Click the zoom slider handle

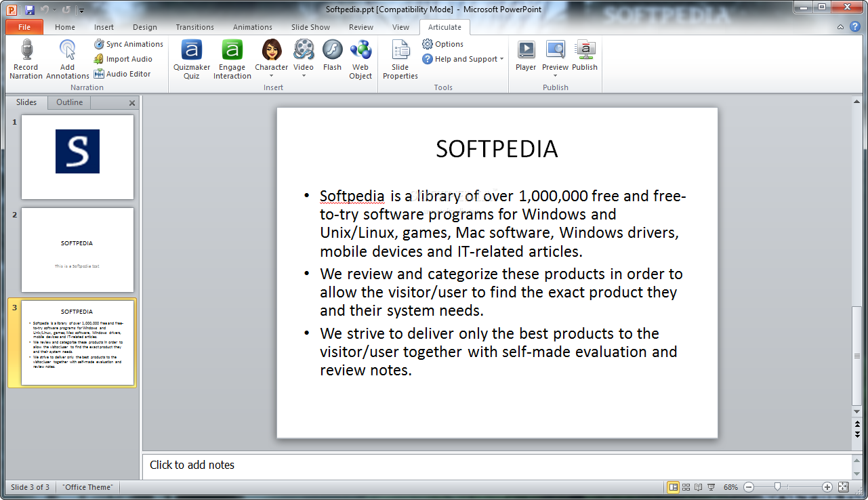pos(777,487)
